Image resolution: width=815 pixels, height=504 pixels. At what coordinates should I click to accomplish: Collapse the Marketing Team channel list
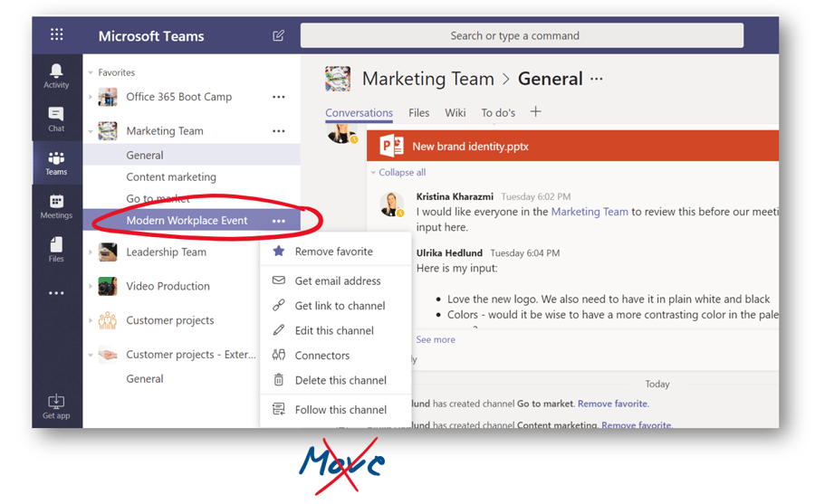[x=91, y=131]
